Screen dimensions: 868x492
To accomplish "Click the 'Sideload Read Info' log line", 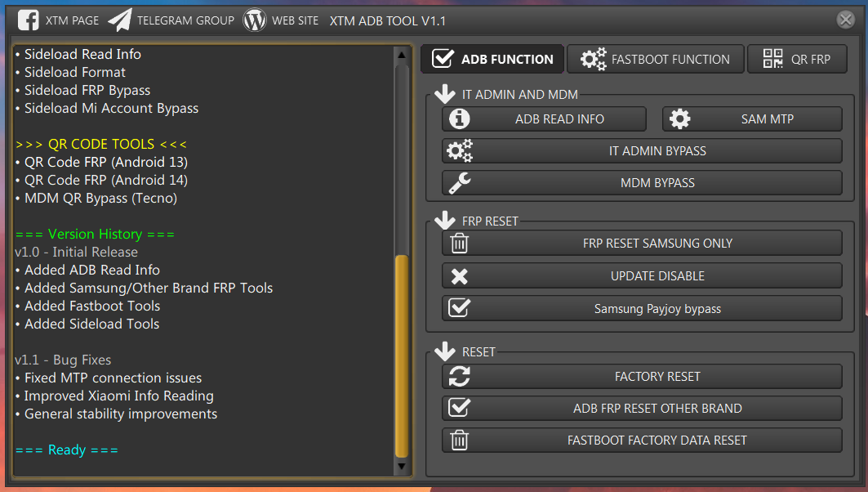I will pos(82,54).
